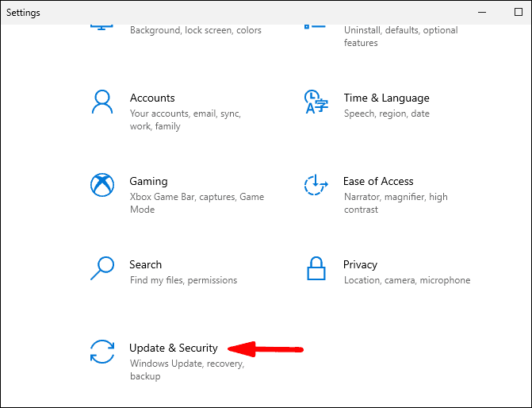Click 'Windows Update, recovery, backup' description
Viewport: 532px width, 408px height.
point(187,370)
